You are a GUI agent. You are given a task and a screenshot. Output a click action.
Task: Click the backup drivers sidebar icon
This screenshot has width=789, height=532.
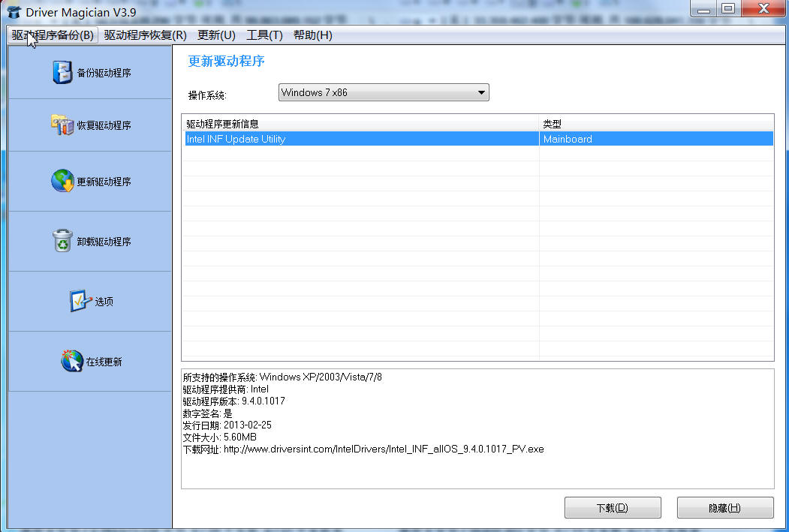tap(62, 72)
